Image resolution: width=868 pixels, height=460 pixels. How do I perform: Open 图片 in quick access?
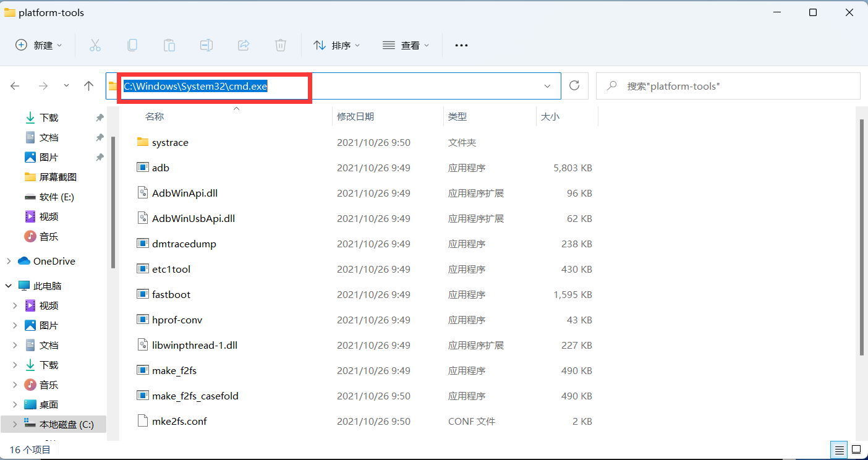click(x=49, y=157)
